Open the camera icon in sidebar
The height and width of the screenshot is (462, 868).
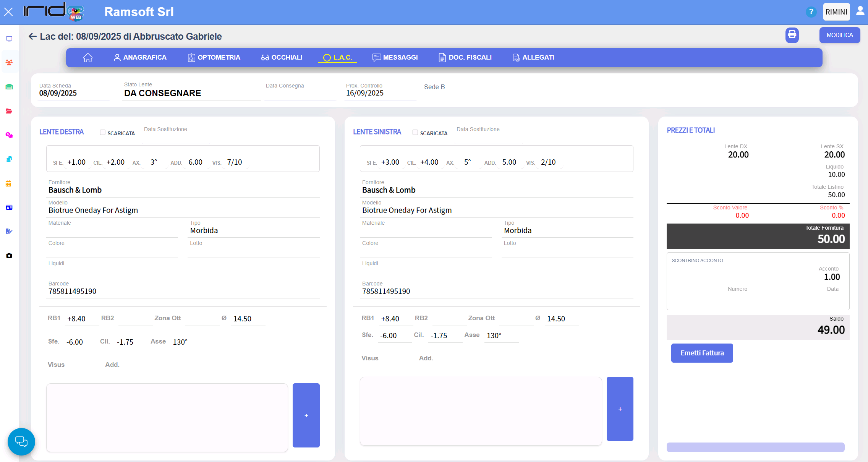(9, 256)
